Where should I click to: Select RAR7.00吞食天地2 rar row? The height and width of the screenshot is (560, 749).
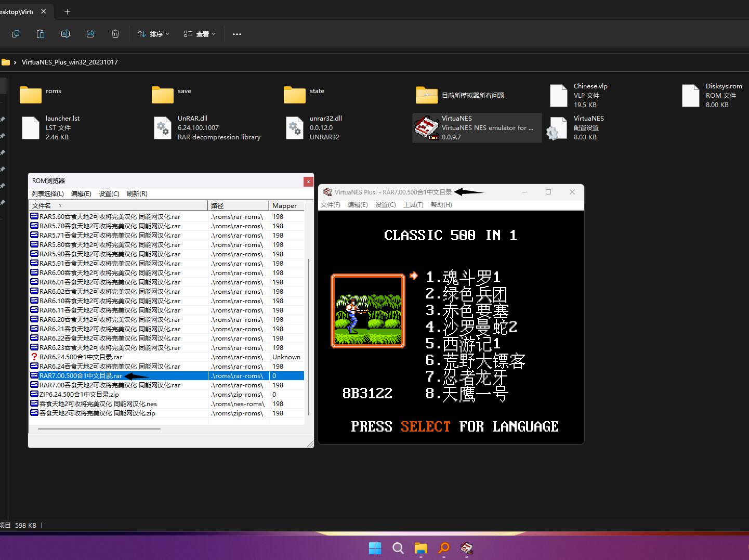coord(166,385)
